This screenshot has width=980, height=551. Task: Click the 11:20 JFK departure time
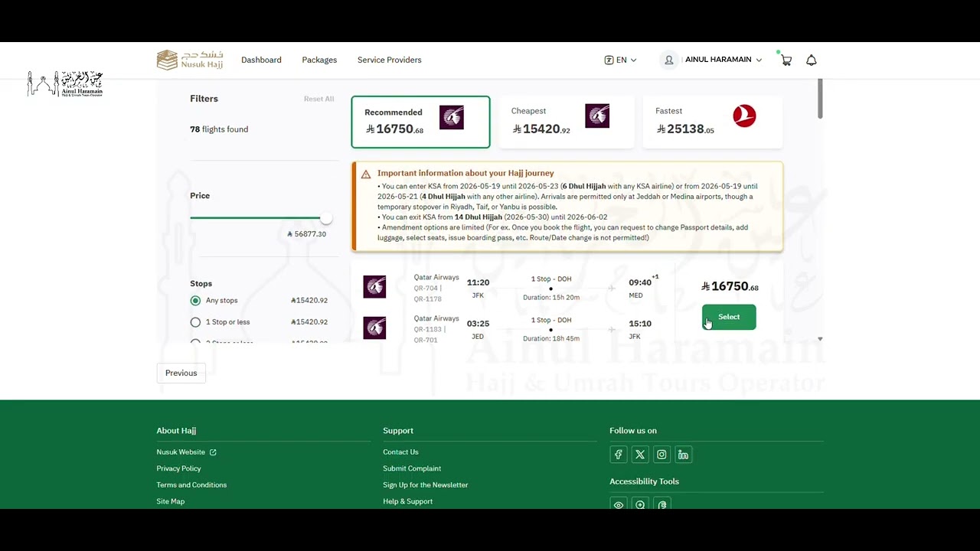tap(478, 282)
